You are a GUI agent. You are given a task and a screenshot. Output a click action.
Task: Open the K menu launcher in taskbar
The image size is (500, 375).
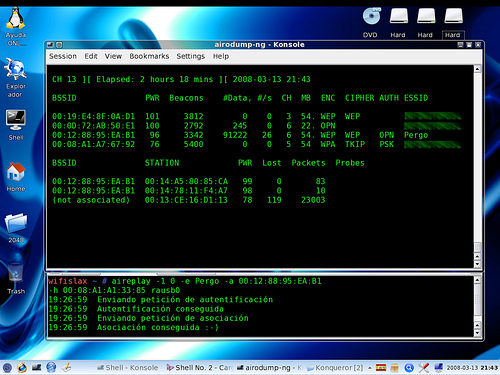[x=7, y=368]
